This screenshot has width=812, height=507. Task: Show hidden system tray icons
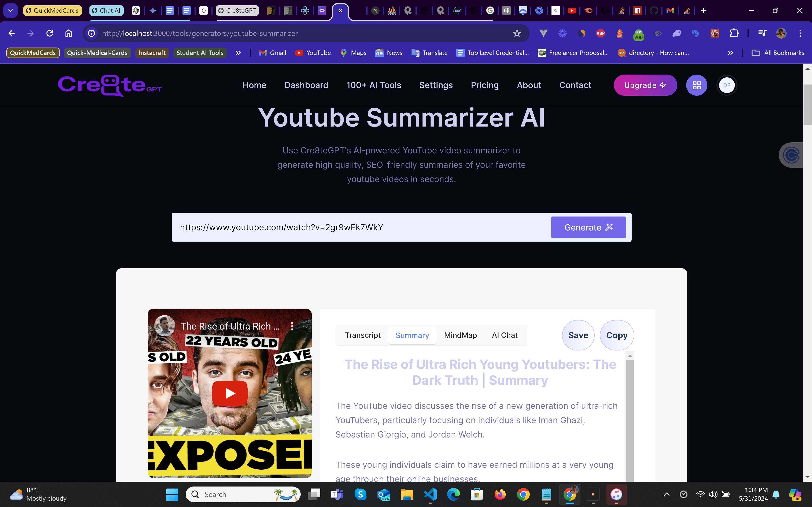(x=666, y=494)
